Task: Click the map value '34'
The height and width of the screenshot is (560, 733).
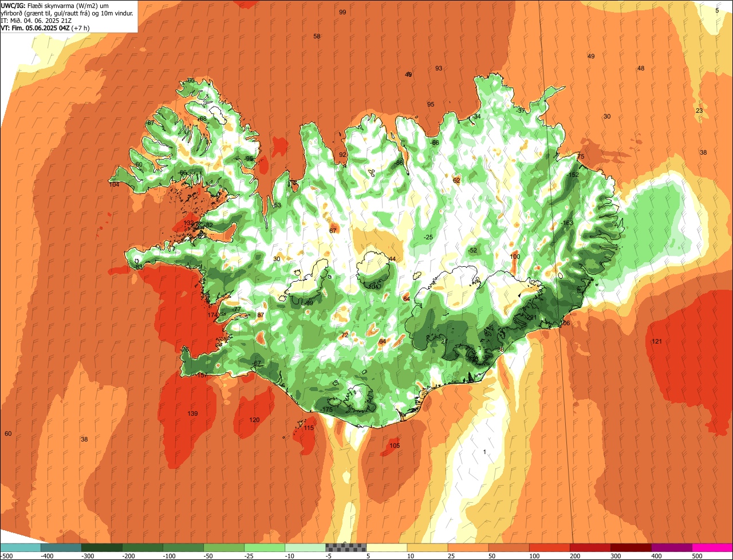Action: [x=478, y=116]
